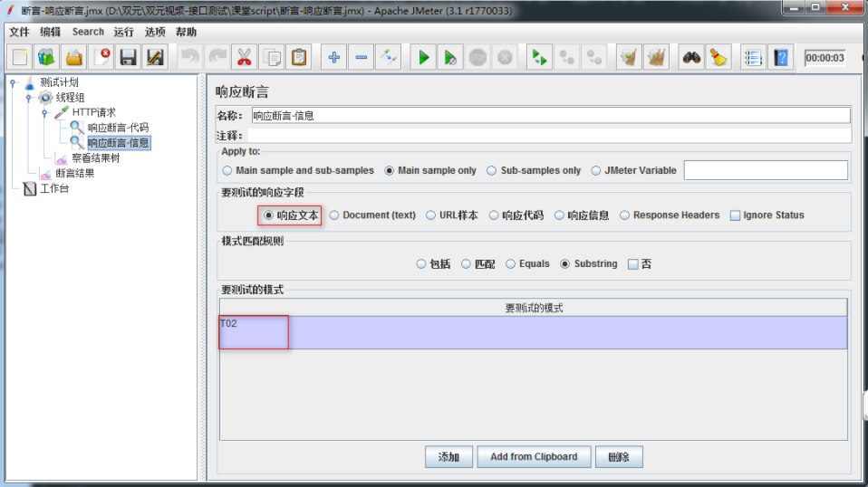Select 断言结果 in the tree
The height and width of the screenshot is (487, 868).
click(x=74, y=173)
